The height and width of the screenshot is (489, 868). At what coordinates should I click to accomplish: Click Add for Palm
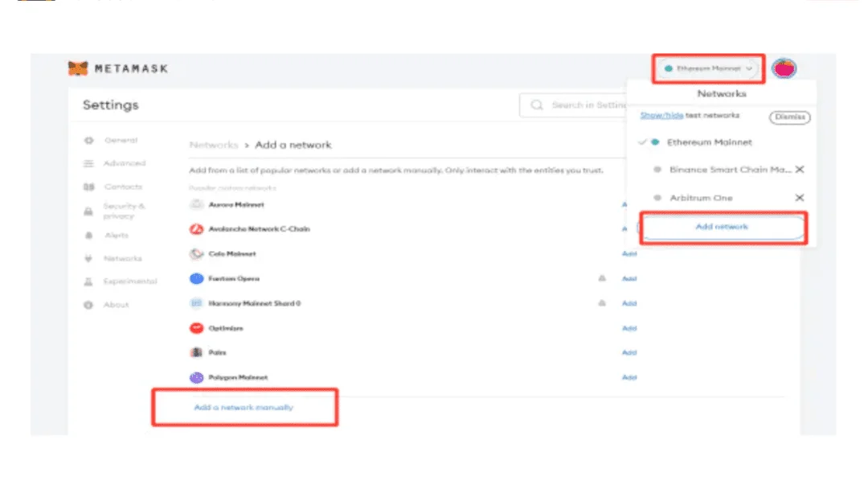629,352
